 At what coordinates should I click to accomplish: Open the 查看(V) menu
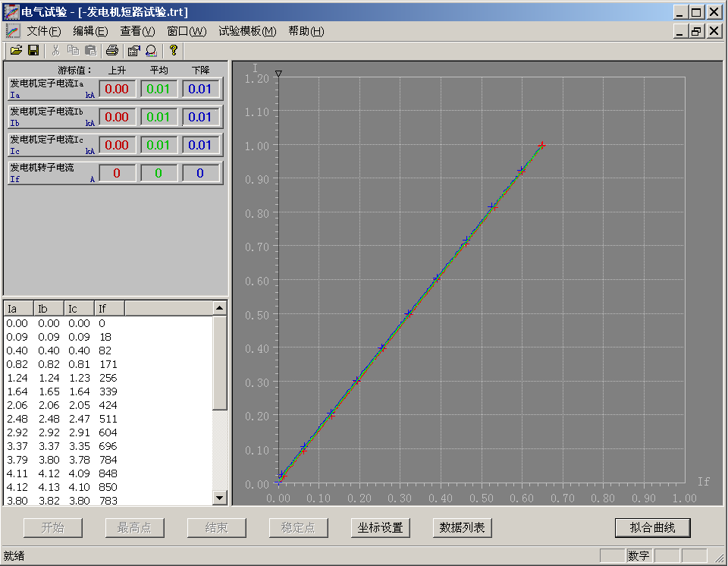click(x=136, y=31)
